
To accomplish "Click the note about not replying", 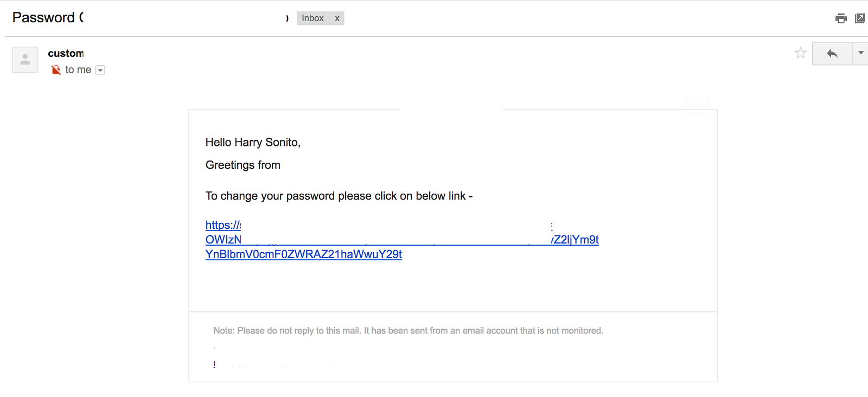I will click(408, 330).
